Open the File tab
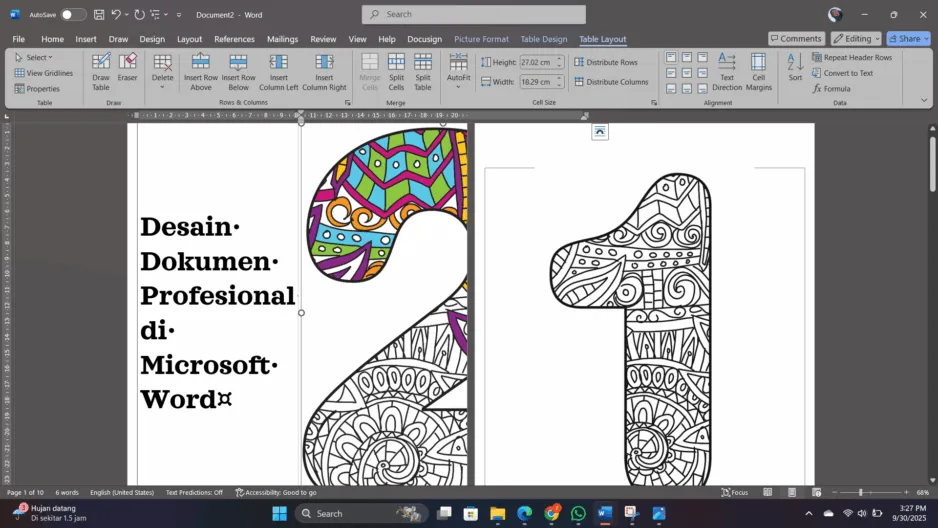Image resolution: width=938 pixels, height=528 pixels. tap(19, 39)
